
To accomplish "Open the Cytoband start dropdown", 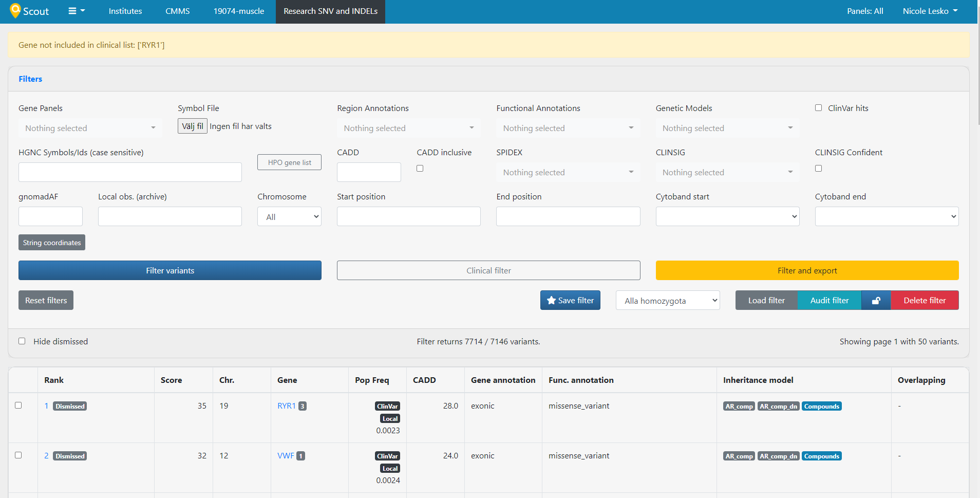I will pyautogui.click(x=727, y=216).
